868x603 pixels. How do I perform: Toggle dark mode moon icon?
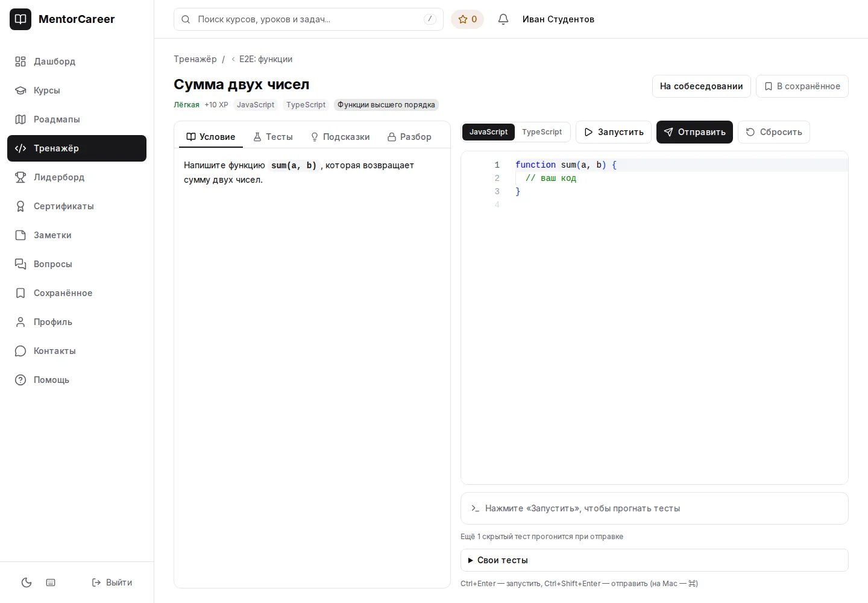pyautogui.click(x=27, y=582)
